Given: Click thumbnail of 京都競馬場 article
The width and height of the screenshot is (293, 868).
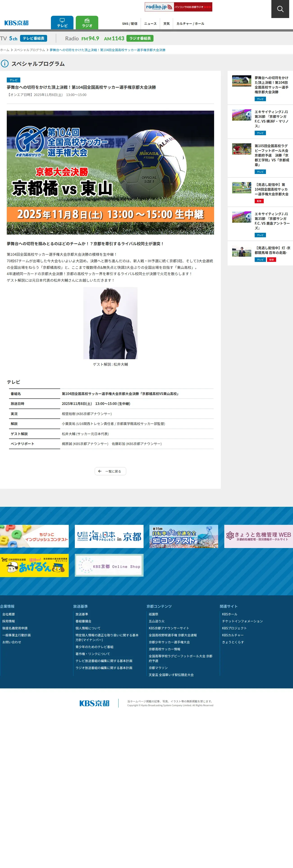Looking at the screenshot, I should [241, 251].
